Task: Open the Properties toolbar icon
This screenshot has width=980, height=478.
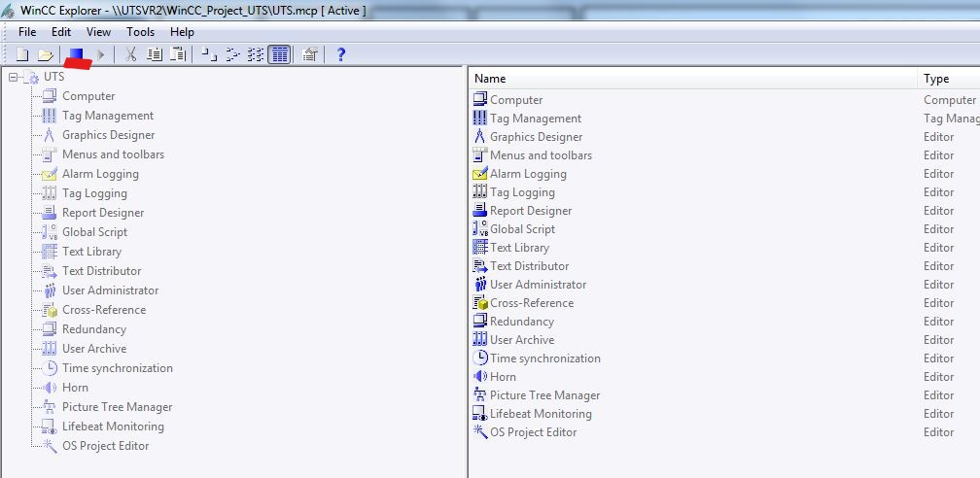Action: point(310,55)
